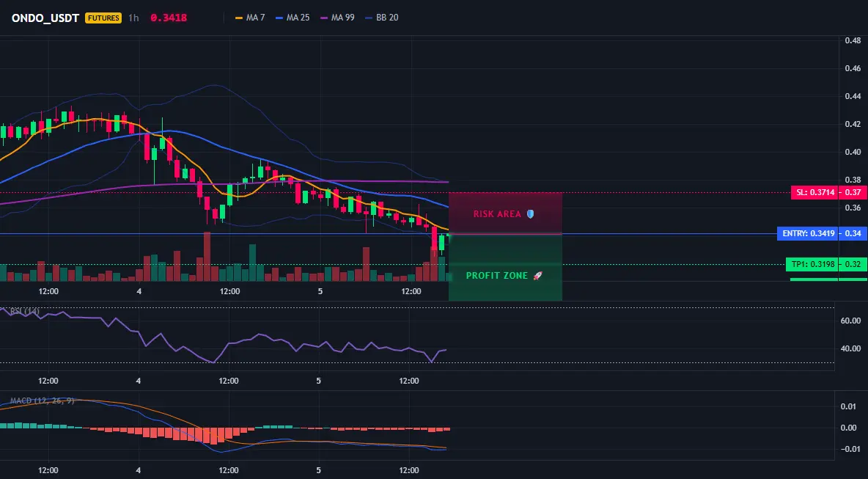868x479 pixels.
Task: Click the 0.01 MACD axis value
Action: tap(849, 407)
